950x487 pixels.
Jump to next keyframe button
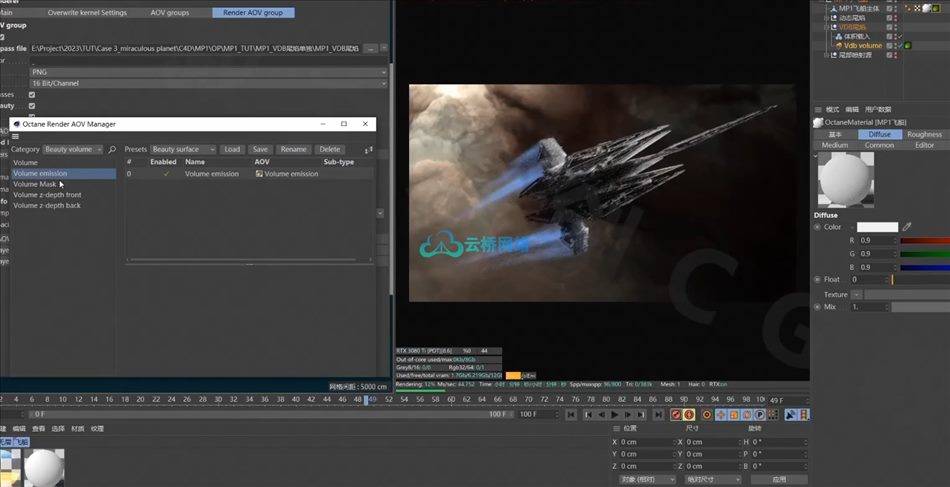click(x=641, y=414)
